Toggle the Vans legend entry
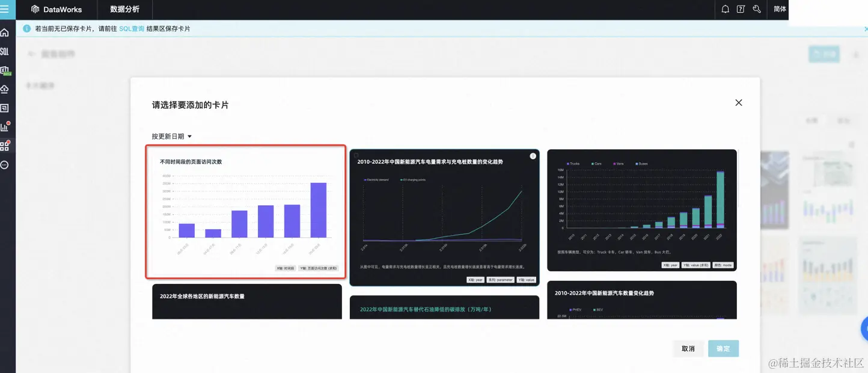The width and height of the screenshot is (868, 373). pyautogui.click(x=618, y=164)
